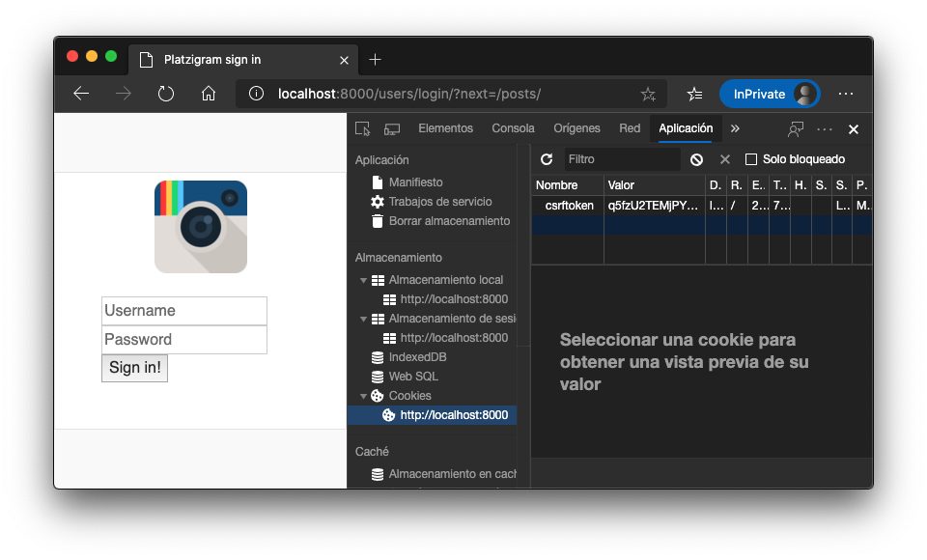Activate the inspect element picker tool
Screen dimensions: 927x560
(x=362, y=129)
